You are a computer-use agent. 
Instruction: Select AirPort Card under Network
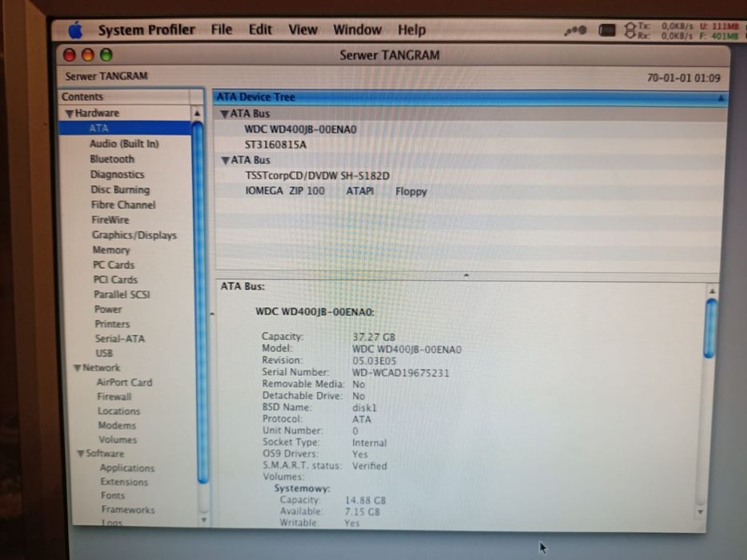tap(124, 382)
